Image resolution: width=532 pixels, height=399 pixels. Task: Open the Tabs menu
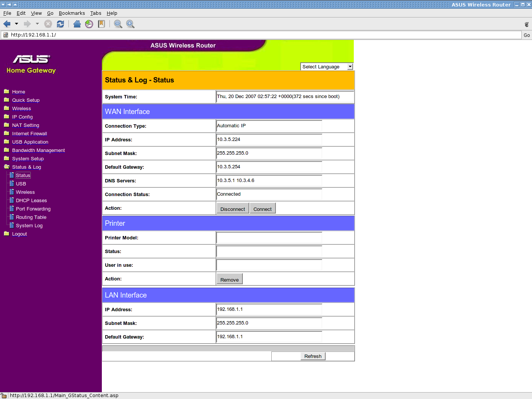(96, 13)
